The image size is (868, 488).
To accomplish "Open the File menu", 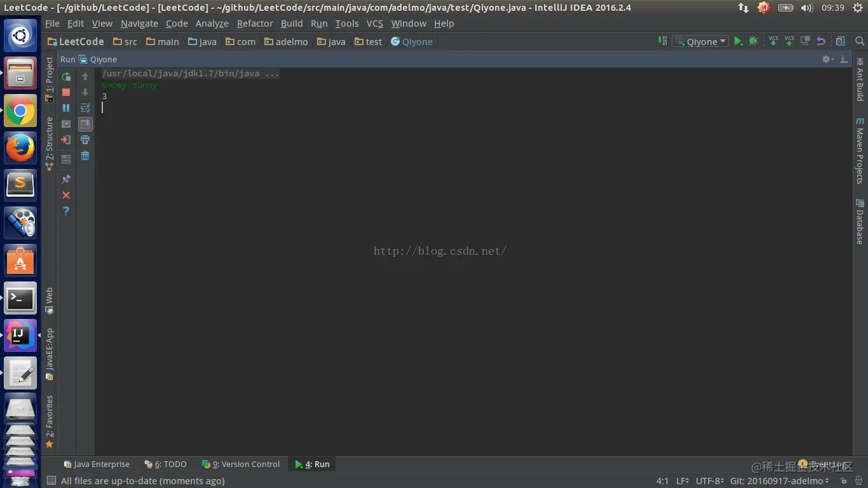I will pos(52,24).
